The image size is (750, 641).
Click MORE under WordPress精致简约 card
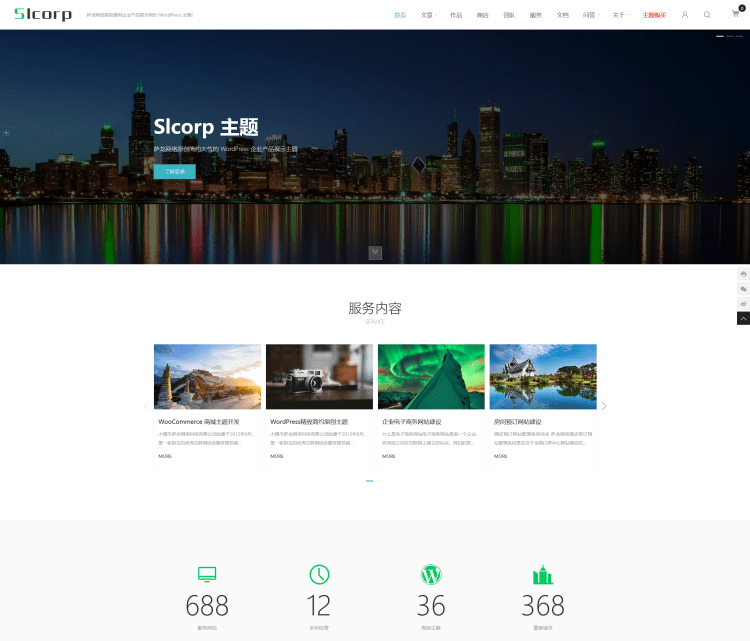277,456
